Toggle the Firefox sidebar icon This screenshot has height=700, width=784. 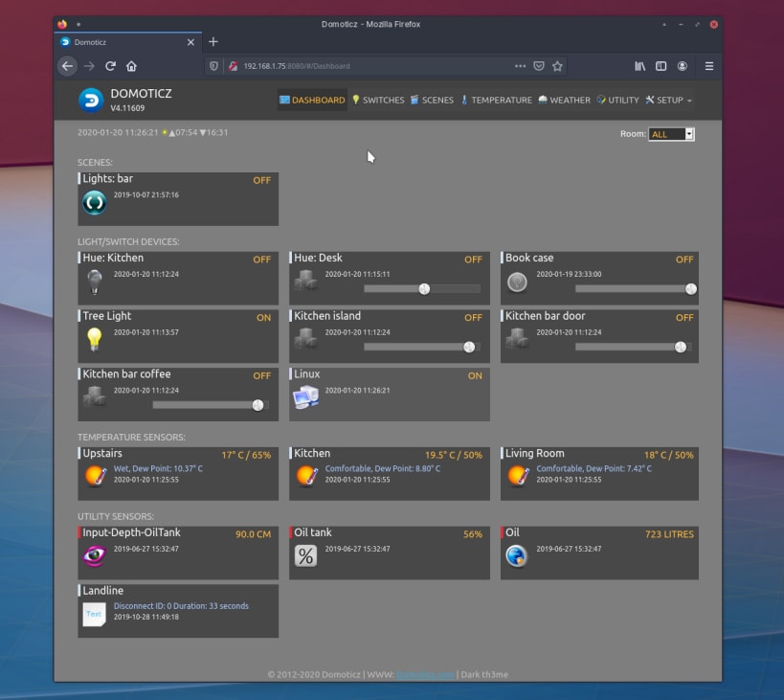pos(661,66)
